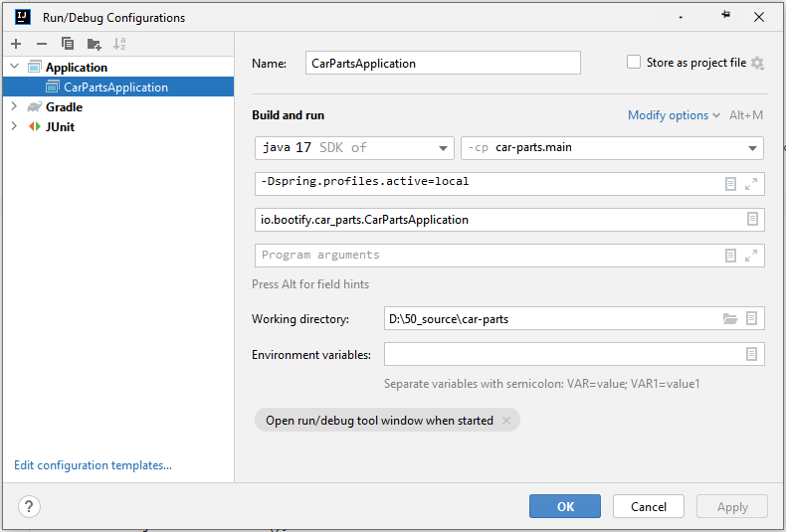Insert macro into VM options field
This screenshot has height=532, width=786.
[x=730, y=184]
